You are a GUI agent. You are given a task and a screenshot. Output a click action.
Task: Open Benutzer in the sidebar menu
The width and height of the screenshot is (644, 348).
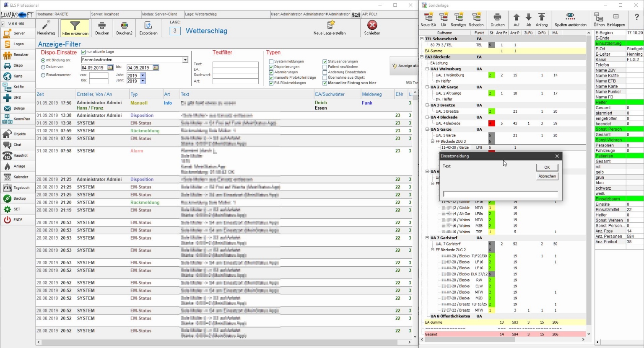(18, 55)
